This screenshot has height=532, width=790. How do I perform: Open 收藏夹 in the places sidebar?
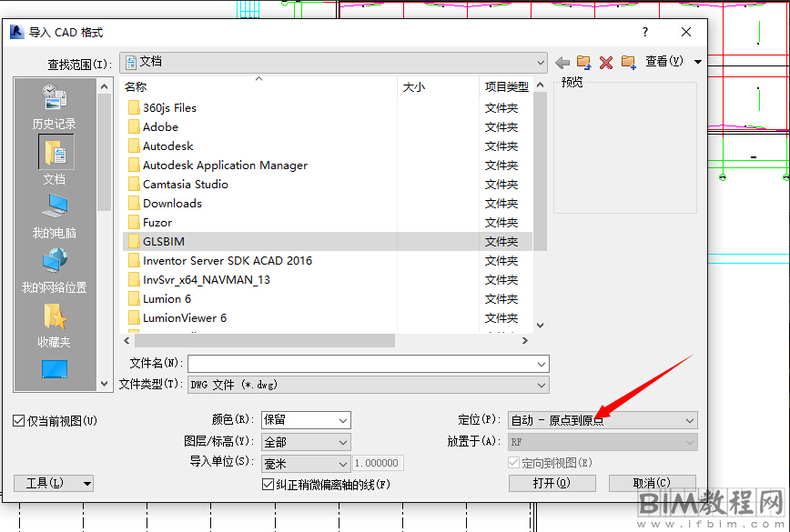tap(55, 325)
